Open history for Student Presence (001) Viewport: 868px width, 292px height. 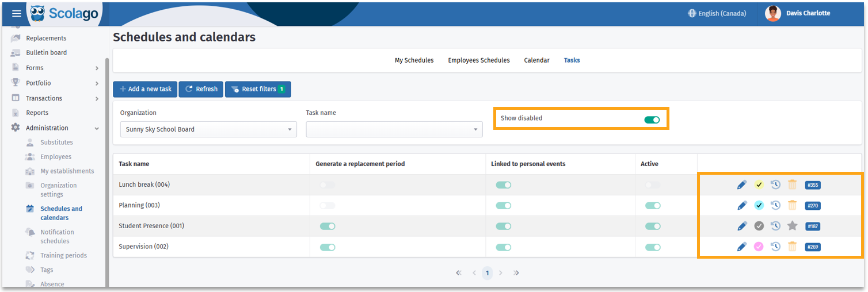(776, 226)
